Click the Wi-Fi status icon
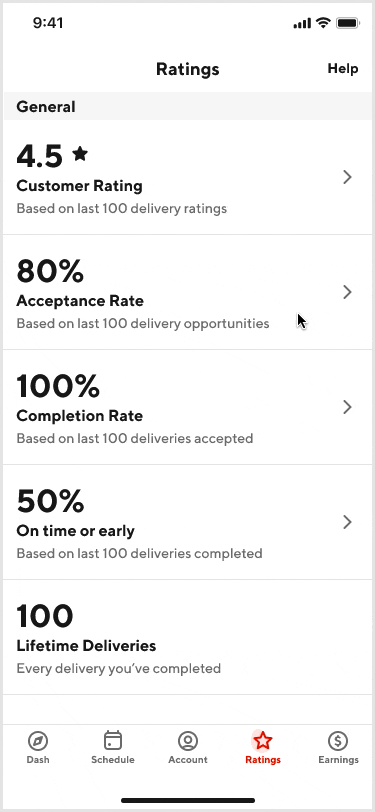This screenshot has width=375, height=812. coord(323,23)
